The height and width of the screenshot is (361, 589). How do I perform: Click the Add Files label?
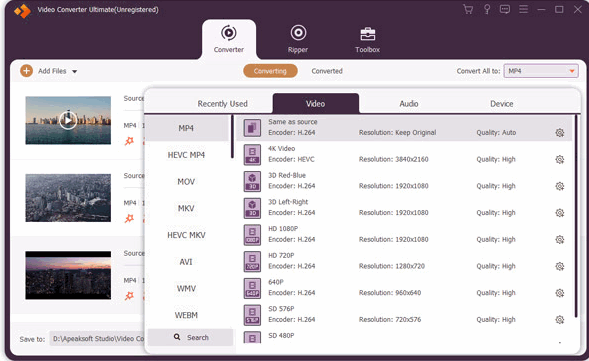click(52, 71)
